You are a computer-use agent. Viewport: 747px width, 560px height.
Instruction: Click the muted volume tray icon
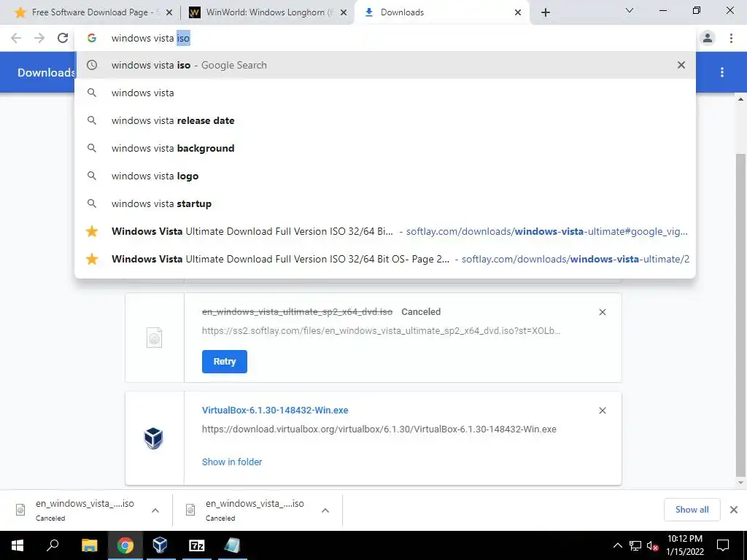coord(652,545)
